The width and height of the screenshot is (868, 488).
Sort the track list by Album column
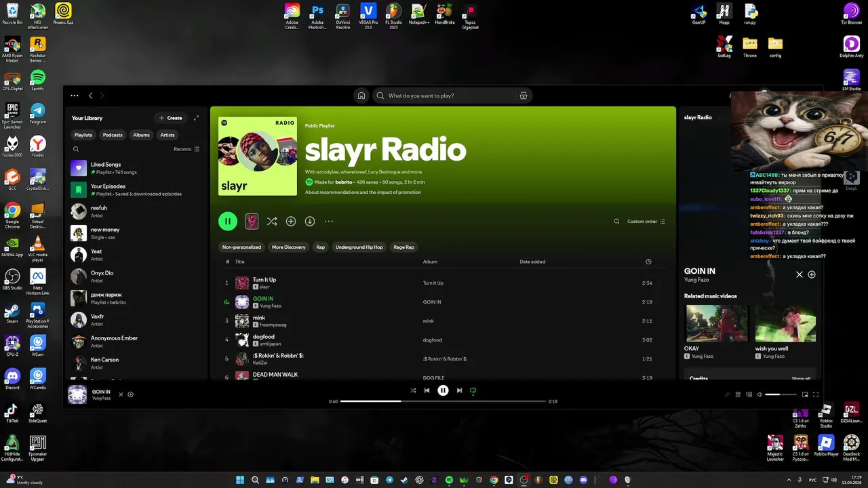pos(430,262)
